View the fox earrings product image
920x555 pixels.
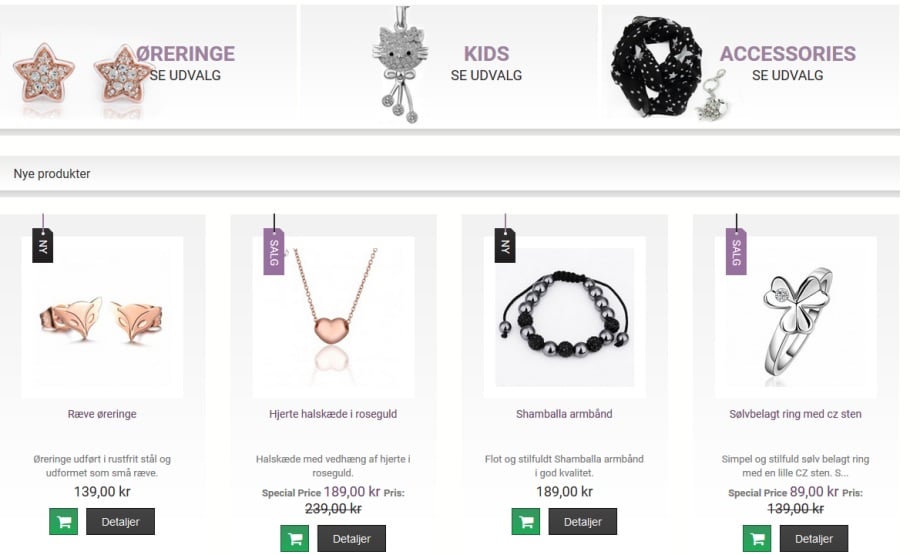click(x=102, y=317)
